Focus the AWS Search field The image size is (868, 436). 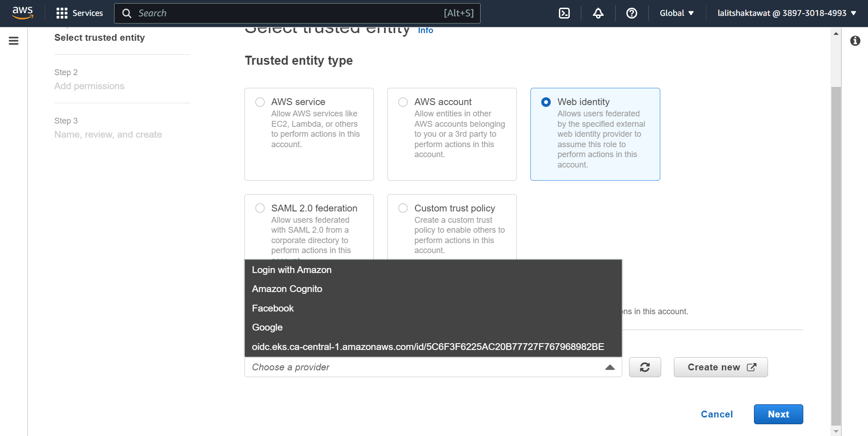[297, 14]
